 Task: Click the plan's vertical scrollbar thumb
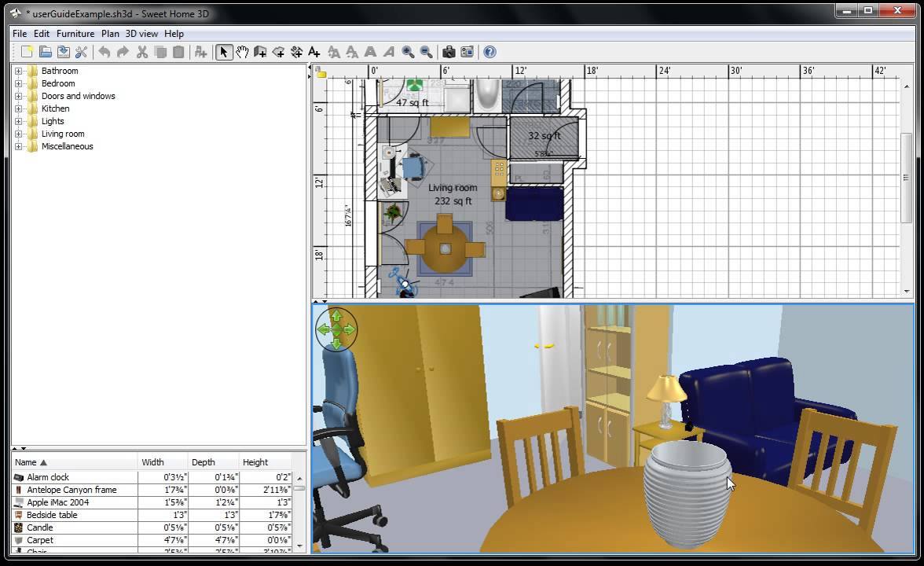coord(907,178)
